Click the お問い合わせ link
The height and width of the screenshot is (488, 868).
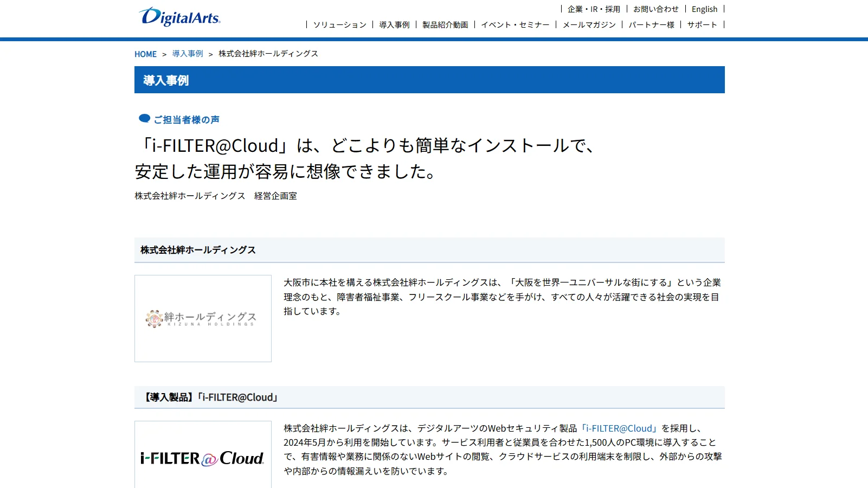tap(656, 9)
